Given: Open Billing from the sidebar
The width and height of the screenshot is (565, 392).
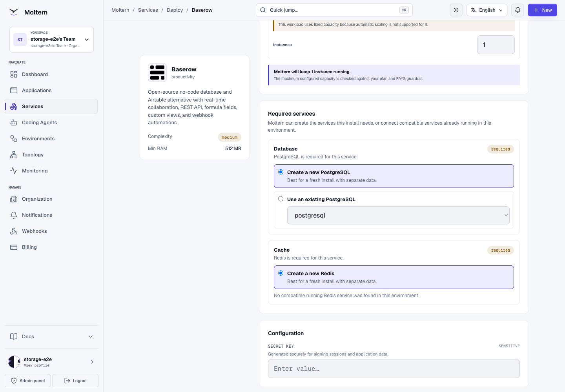Looking at the screenshot, I should [51, 247].
